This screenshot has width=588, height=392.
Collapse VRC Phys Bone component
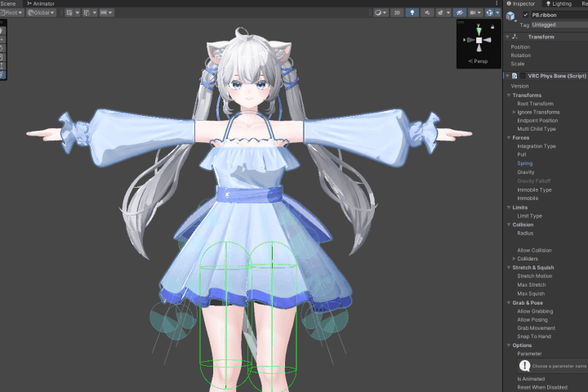(507, 76)
